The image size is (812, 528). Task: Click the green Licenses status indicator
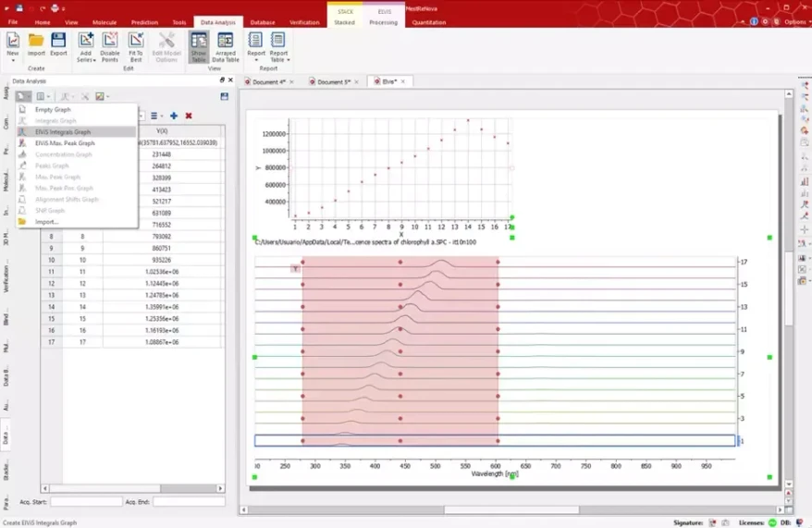pos(772,522)
